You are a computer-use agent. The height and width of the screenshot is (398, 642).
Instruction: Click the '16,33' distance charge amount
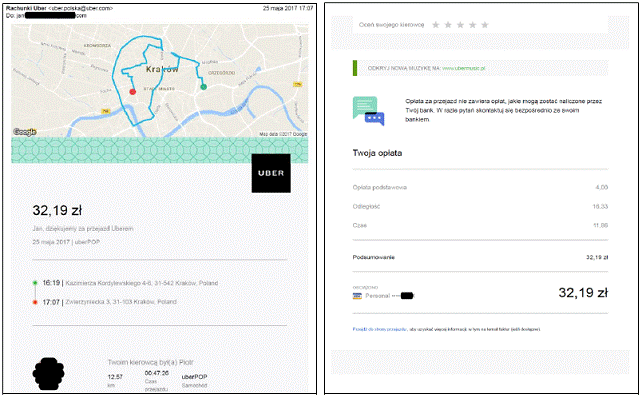(x=600, y=207)
